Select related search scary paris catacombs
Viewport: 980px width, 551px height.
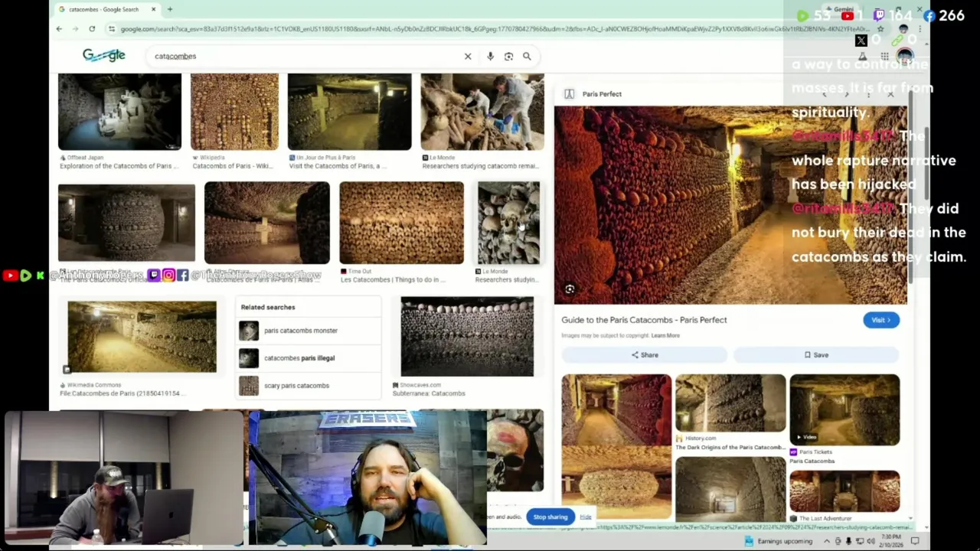click(x=308, y=386)
